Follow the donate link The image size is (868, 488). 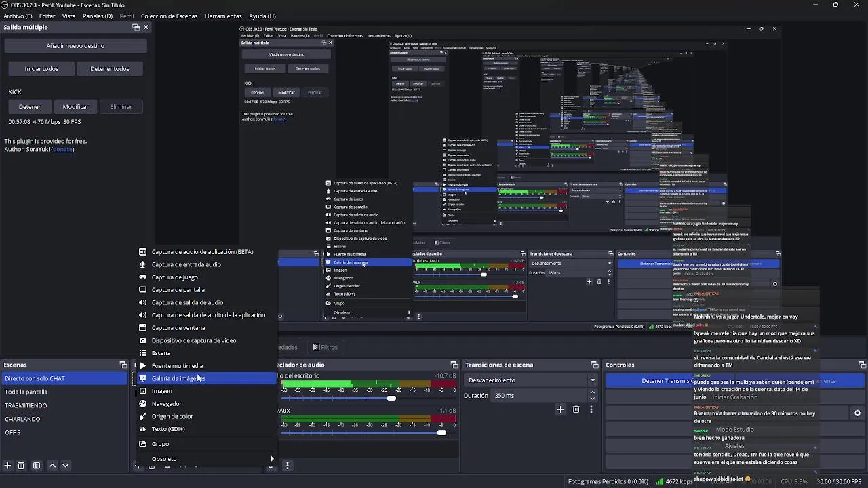62,149
